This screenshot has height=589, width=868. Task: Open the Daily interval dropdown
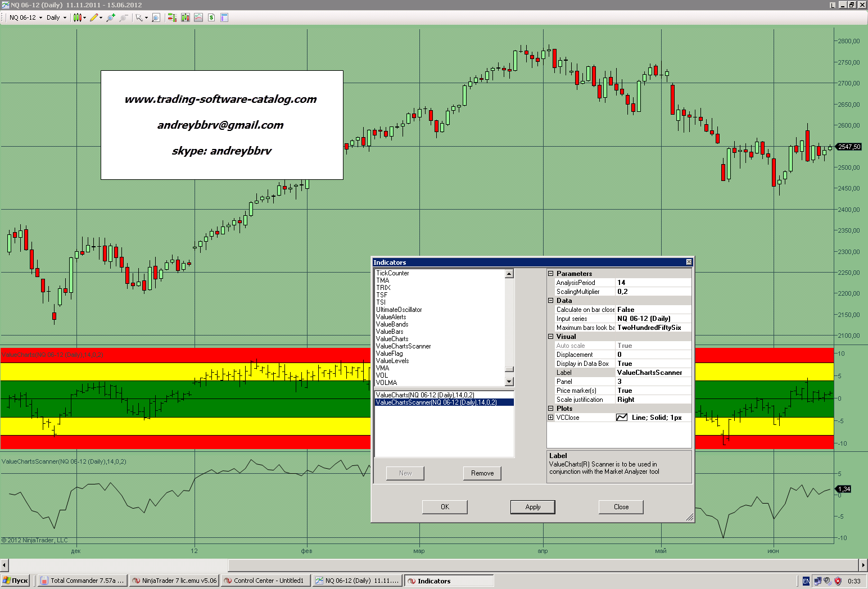click(56, 17)
